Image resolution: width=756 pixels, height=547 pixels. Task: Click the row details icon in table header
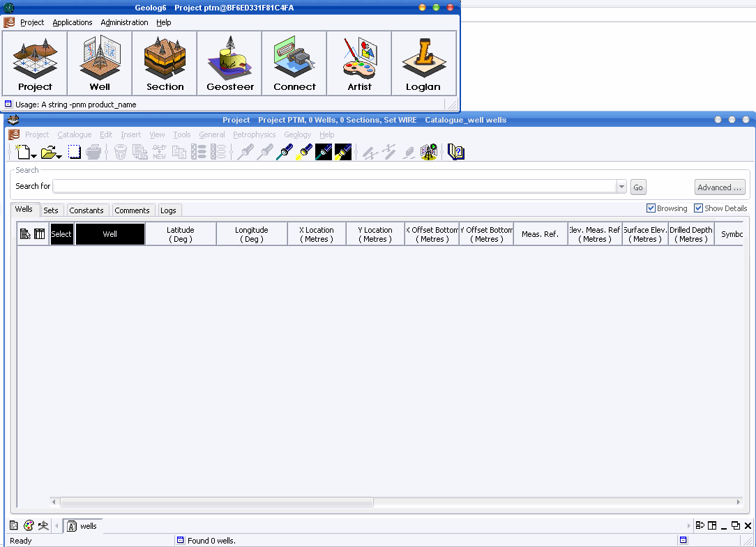[25, 234]
